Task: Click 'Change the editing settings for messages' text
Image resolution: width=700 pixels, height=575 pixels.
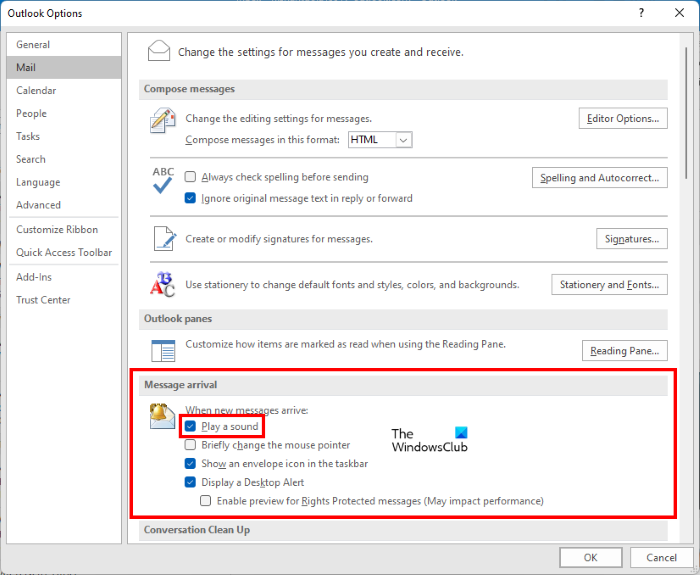Action: (x=279, y=118)
